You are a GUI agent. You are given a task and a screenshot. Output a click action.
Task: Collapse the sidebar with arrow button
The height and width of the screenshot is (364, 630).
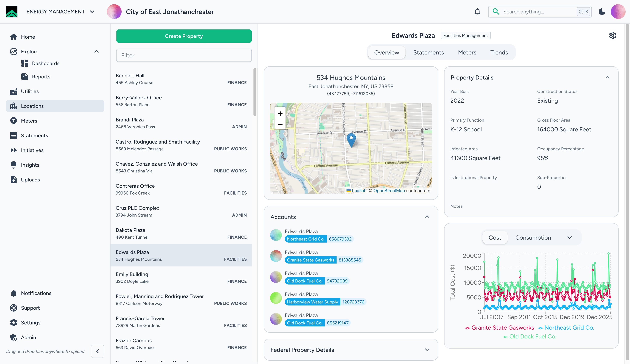[x=97, y=351]
